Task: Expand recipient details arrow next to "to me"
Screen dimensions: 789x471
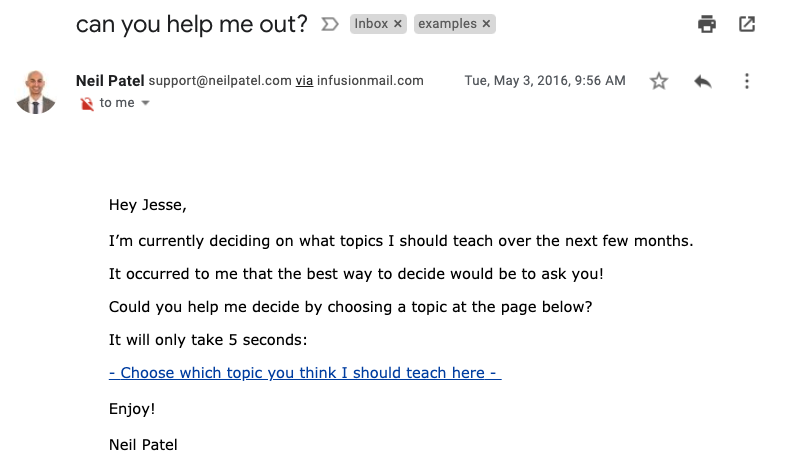Action: [x=145, y=103]
